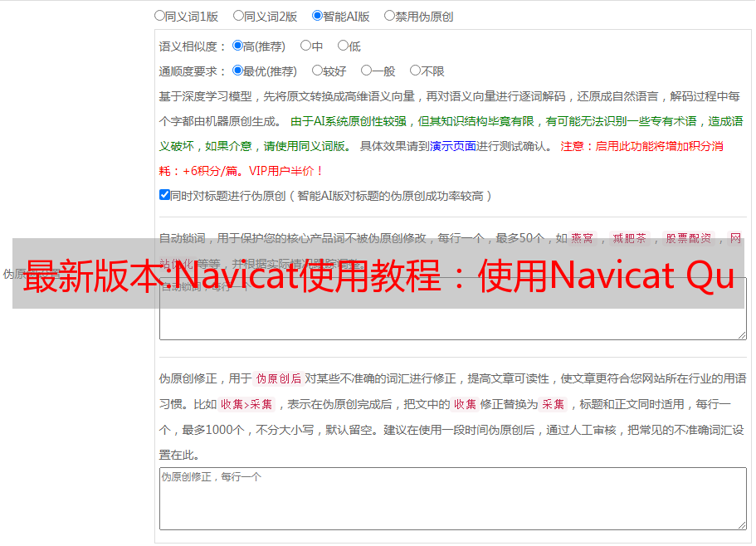Click the 伪原创修正 textarea resize handle
This screenshot has width=756, height=546.
[742, 525]
